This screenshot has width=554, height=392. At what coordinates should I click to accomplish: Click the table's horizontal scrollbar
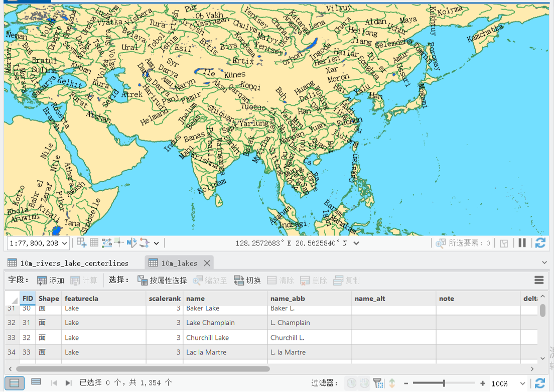[143, 369]
